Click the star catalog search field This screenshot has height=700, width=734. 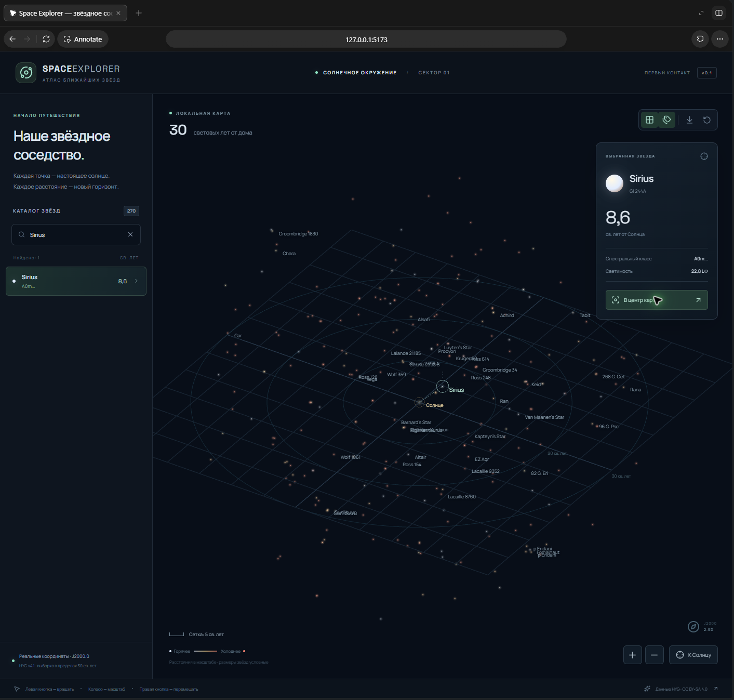tap(76, 234)
